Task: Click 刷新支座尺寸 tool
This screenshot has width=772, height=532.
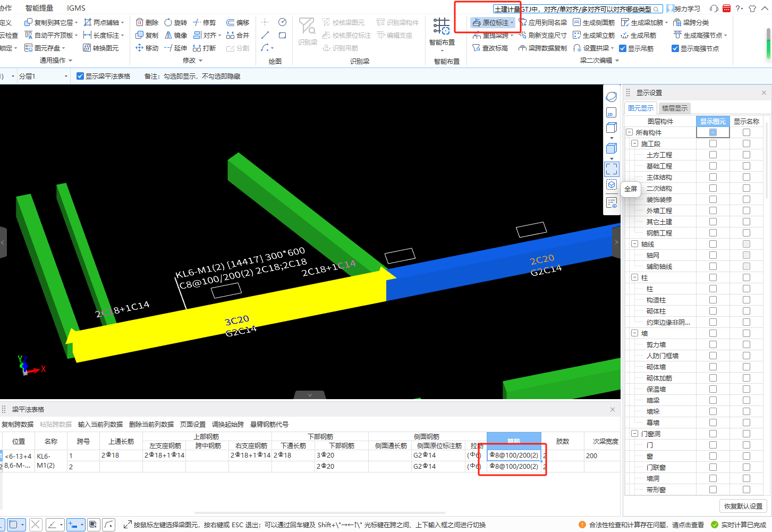Action: coord(543,35)
